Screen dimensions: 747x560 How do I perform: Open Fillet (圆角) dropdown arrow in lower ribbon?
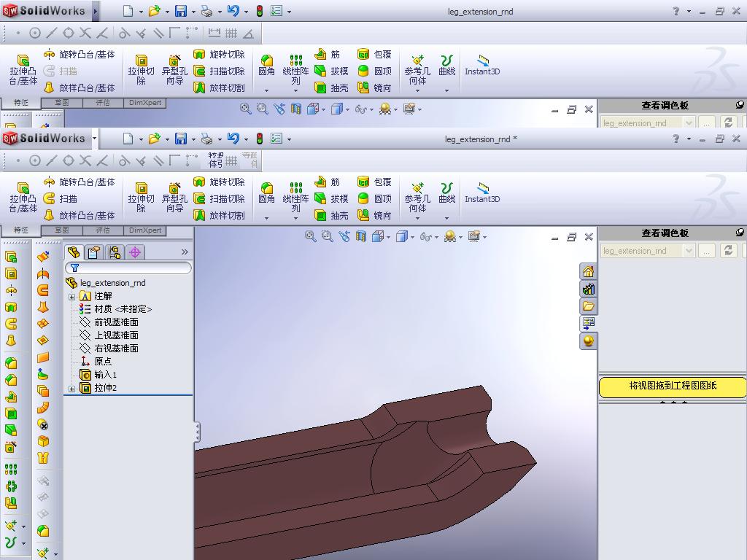266,218
